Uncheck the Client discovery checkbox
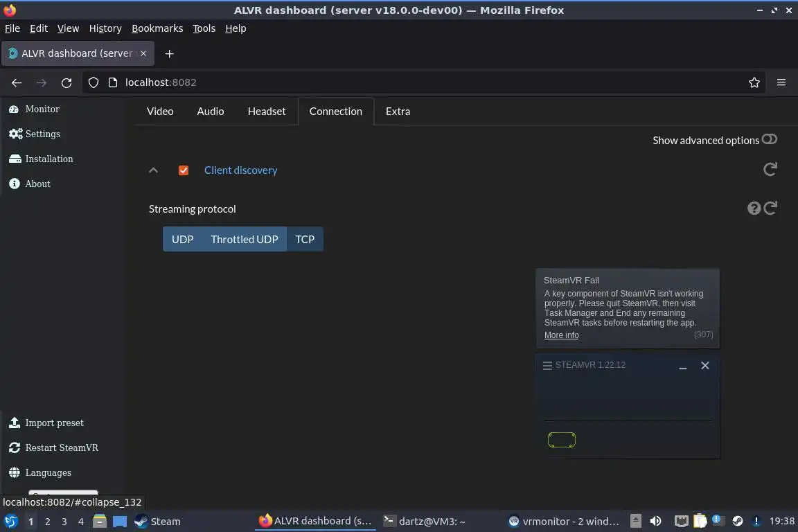This screenshot has width=798, height=532. [x=183, y=170]
